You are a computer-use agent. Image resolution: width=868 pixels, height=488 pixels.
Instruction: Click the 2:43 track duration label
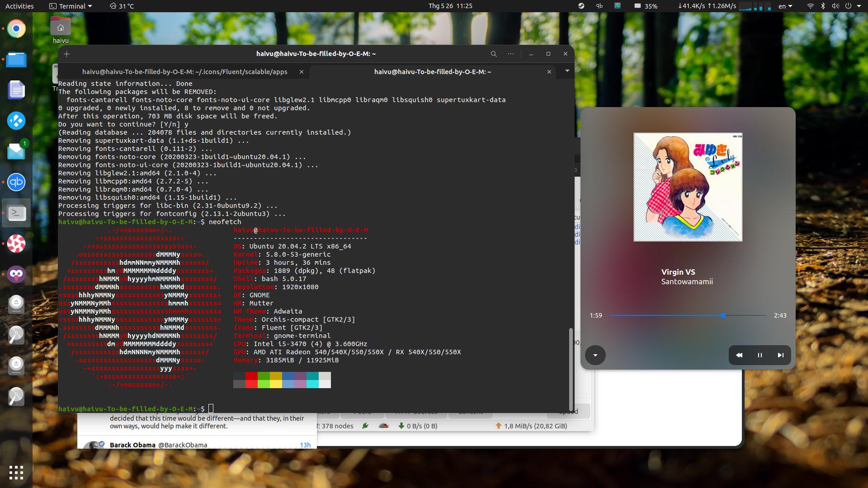coord(780,315)
